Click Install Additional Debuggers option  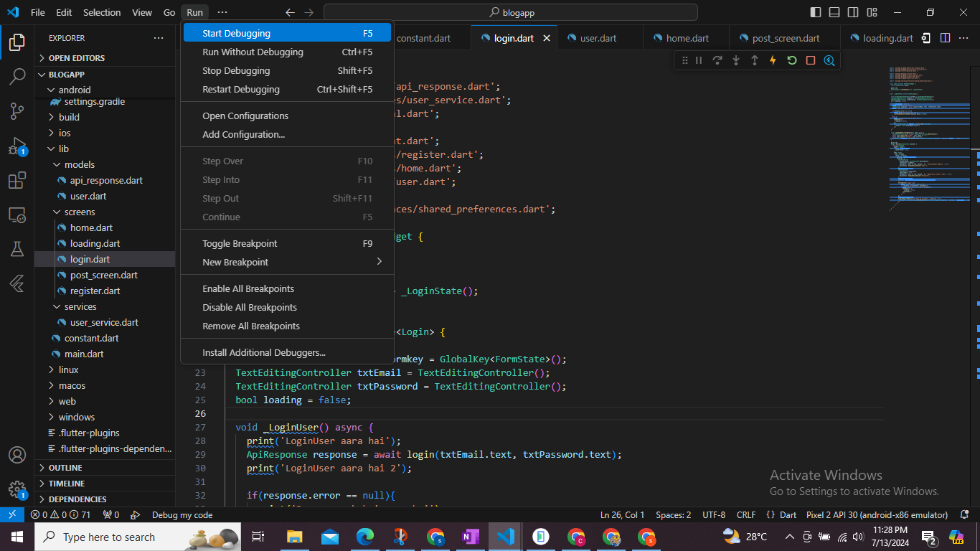(263, 352)
